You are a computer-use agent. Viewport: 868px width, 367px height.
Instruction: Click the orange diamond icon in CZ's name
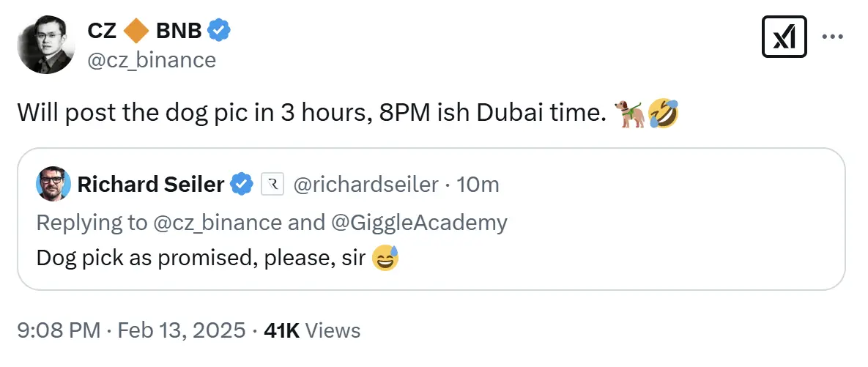(x=136, y=31)
